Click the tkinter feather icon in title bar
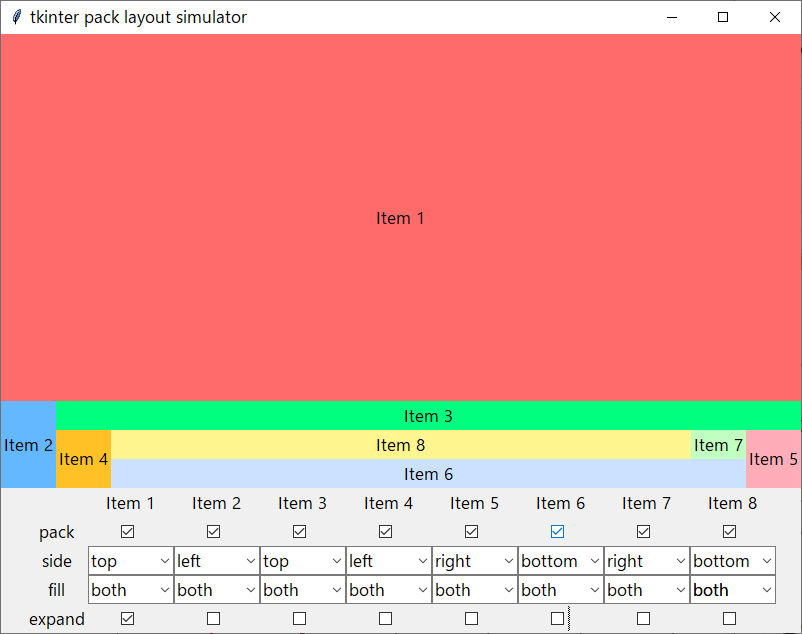This screenshot has height=634, width=802. tap(17, 17)
